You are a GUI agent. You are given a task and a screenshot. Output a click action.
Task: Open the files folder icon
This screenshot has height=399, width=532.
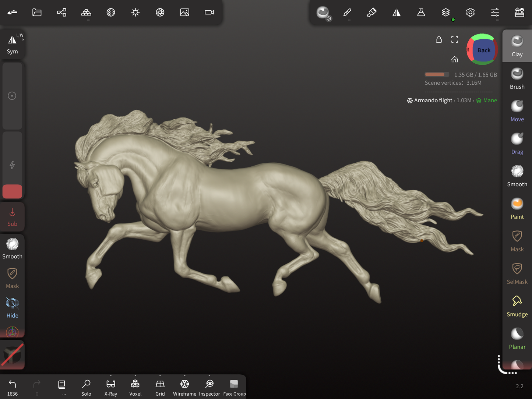[37, 13]
